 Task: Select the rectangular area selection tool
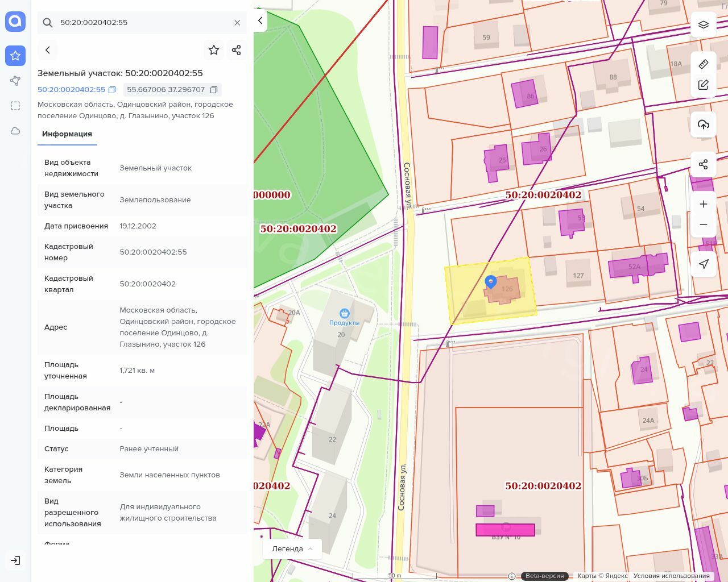coord(15,106)
